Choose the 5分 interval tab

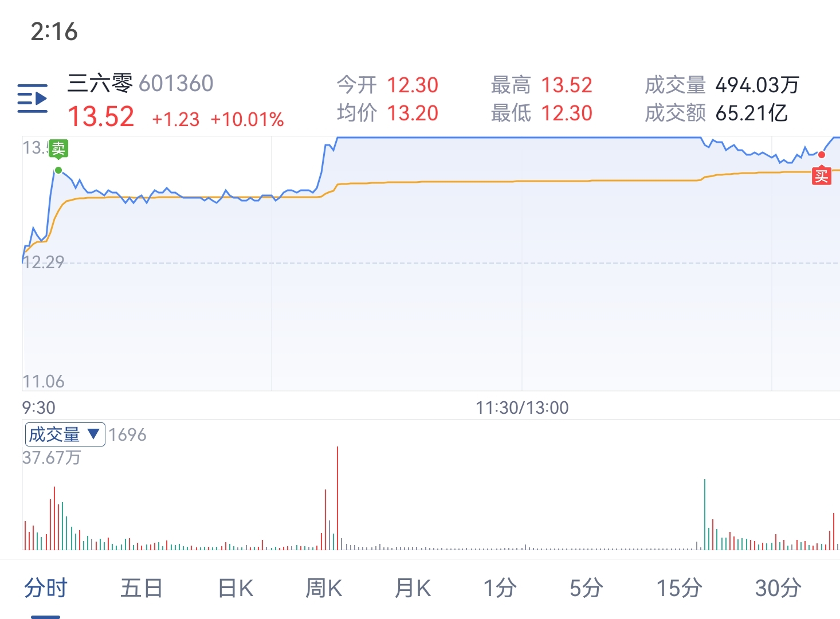click(586, 588)
